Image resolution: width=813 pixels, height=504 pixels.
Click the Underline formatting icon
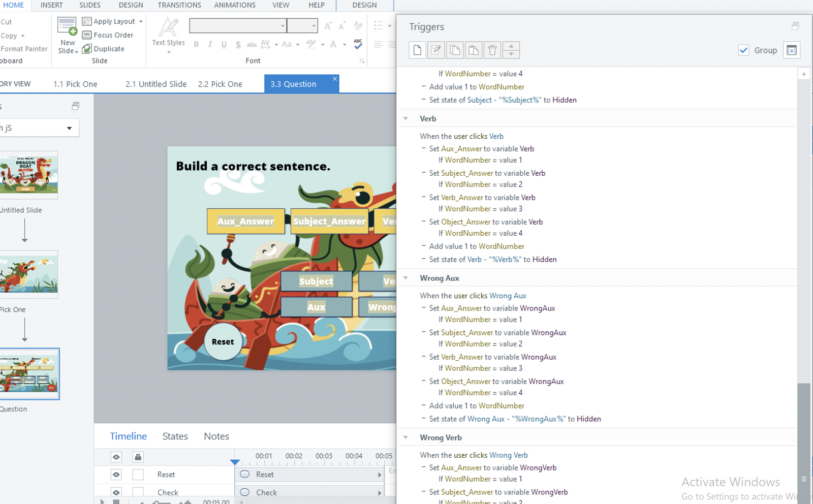tap(224, 45)
